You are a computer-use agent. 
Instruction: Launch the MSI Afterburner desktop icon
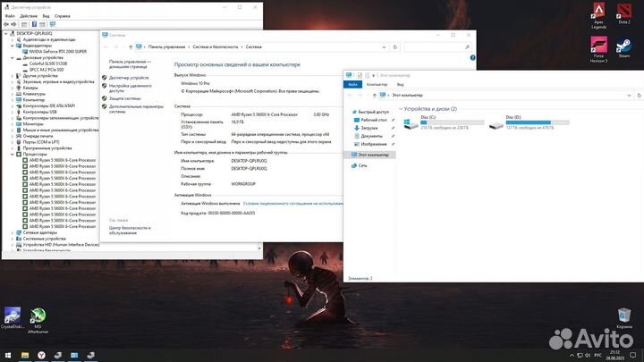(x=38, y=321)
